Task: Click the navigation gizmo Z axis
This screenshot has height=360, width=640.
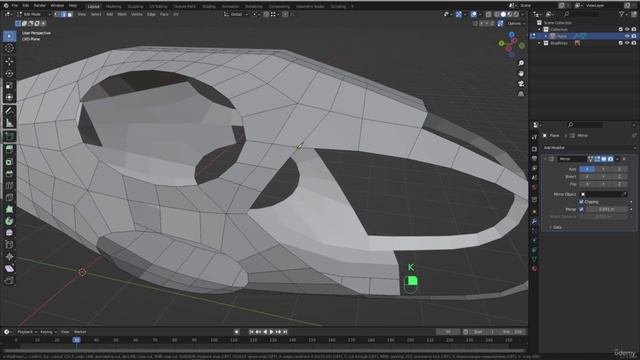Action: coord(511,36)
